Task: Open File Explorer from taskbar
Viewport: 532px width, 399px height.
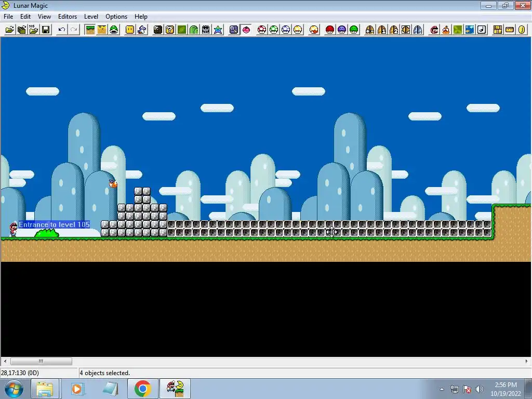Action: point(45,389)
